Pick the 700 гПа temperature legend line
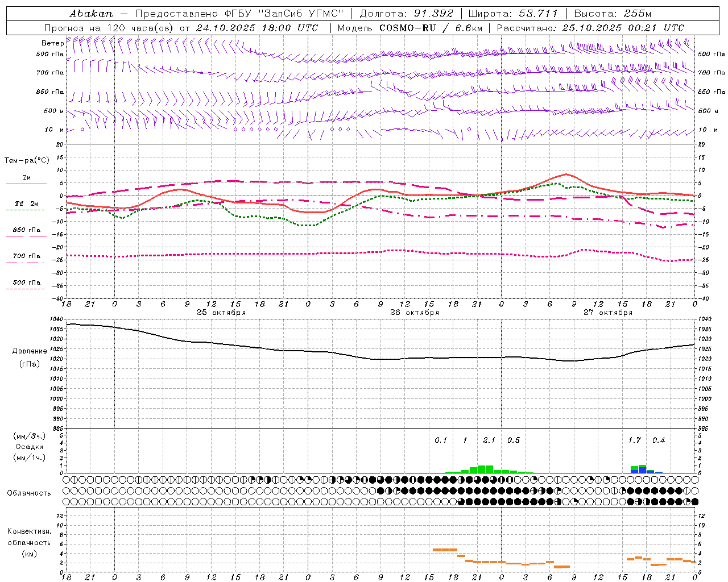The width and height of the screenshot is (728, 582). pyautogui.click(x=26, y=262)
